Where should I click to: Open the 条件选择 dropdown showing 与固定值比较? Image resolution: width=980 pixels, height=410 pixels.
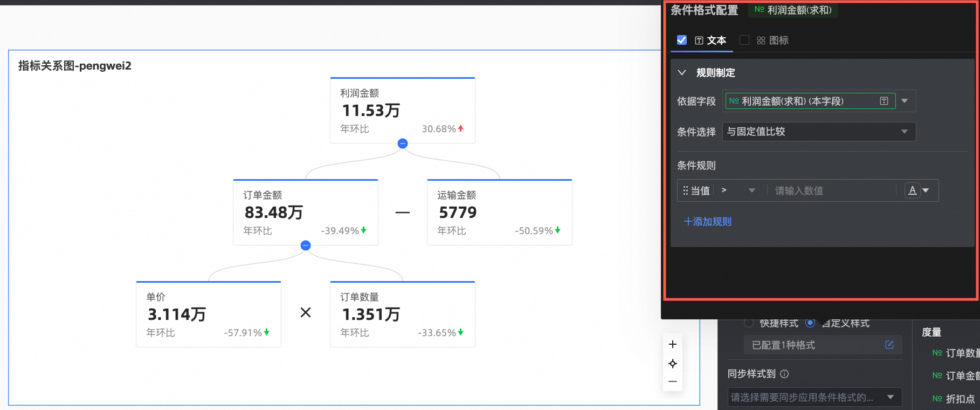click(x=818, y=132)
